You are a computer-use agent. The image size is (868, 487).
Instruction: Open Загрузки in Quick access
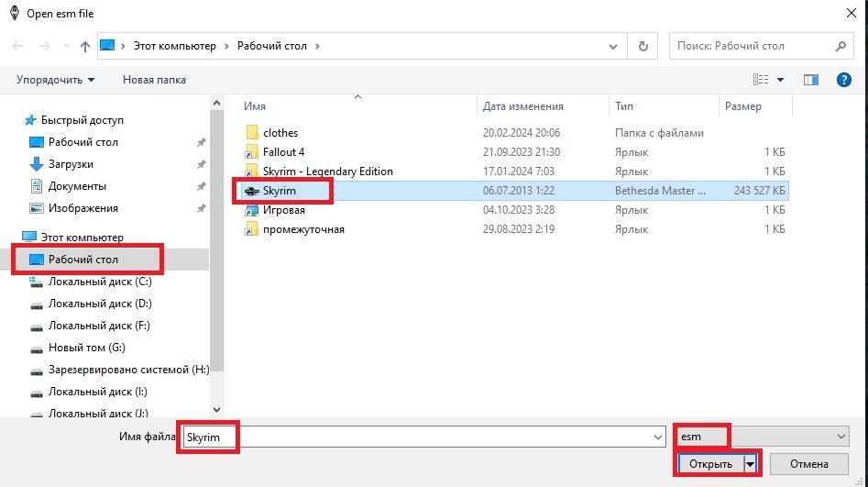(71, 164)
